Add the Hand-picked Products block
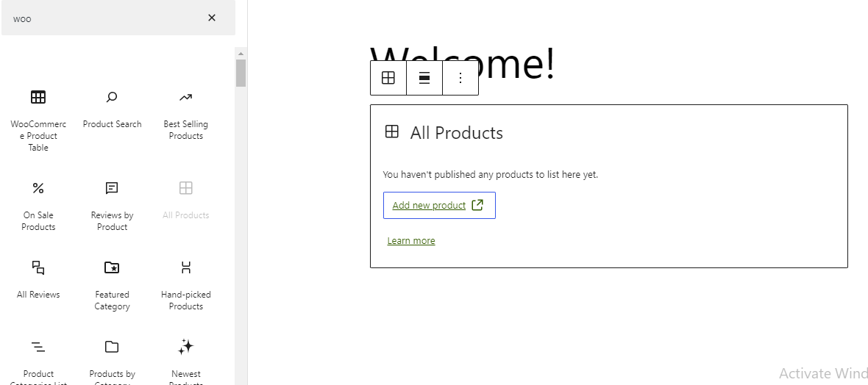This screenshot has width=868, height=385. (x=185, y=285)
